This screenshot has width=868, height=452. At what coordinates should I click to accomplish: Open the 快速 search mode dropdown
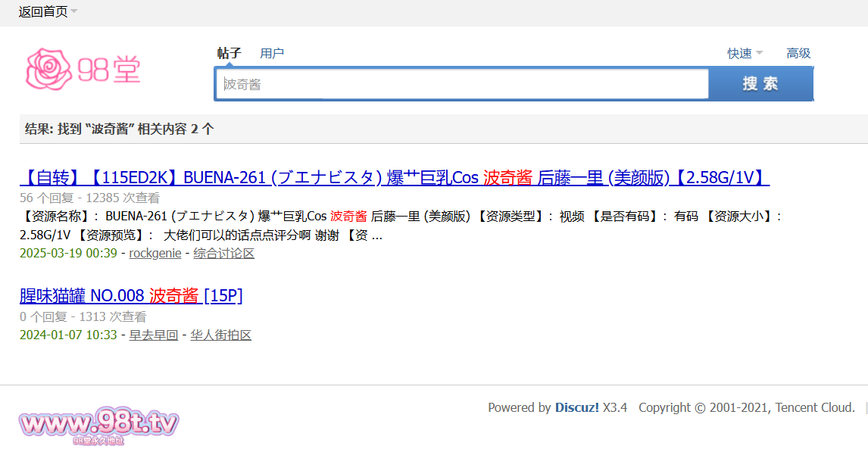[745, 53]
